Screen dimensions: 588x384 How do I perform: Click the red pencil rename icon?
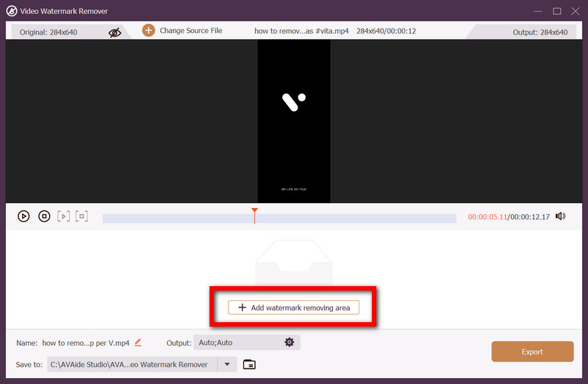(x=138, y=342)
